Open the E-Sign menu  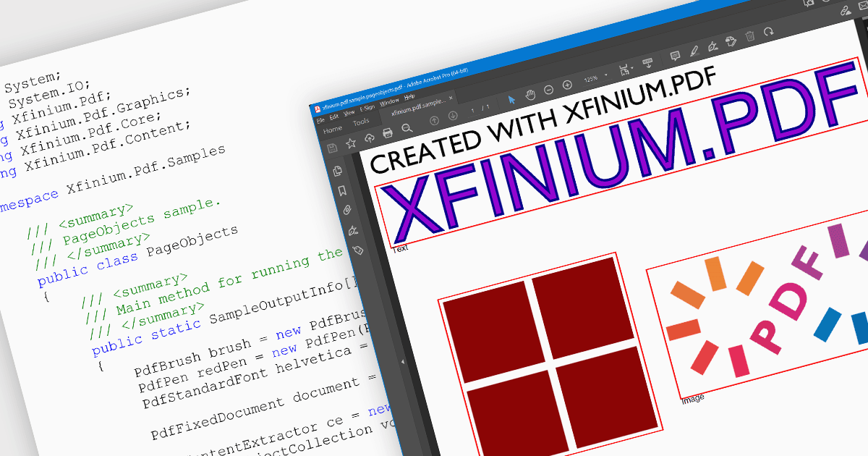click(x=367, y=108)
